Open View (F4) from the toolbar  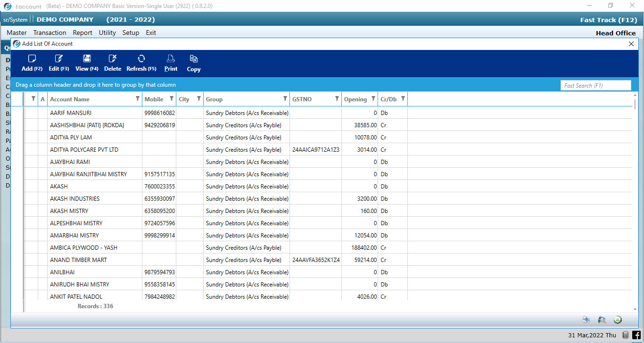86,63
